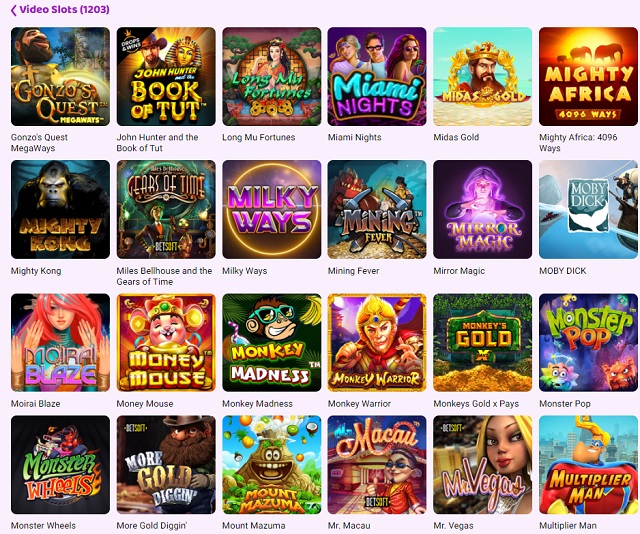640x534 pixels.
Task: Open Gonzo's Quest MegaWays game thumbnail
Action: 60,76
